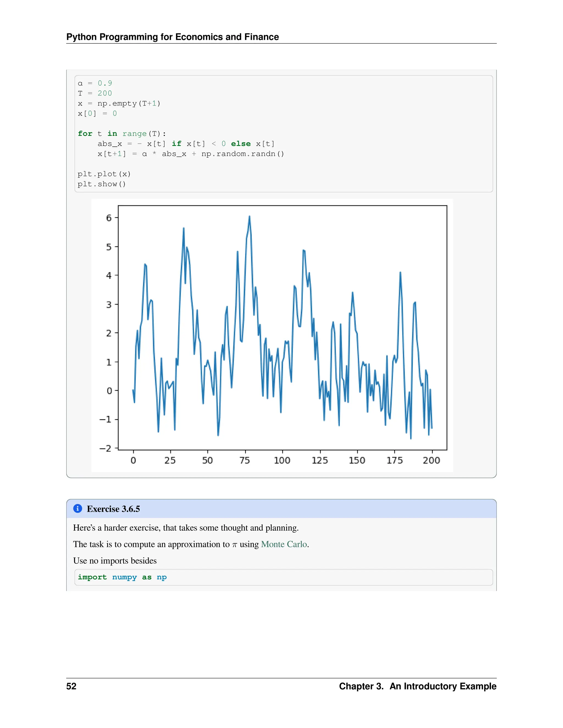
Task: Click the page header 'Python Programming for Economics and Finance'
Action: [172, 37]
